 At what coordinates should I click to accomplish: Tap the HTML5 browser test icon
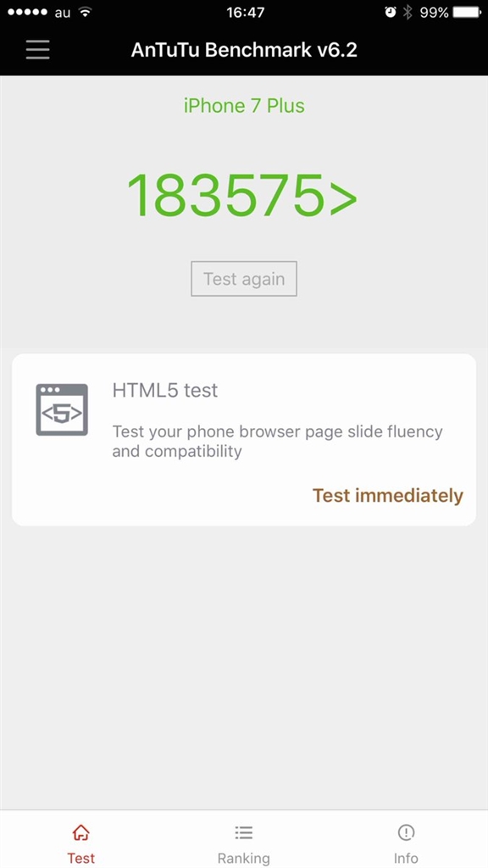click(62, 409)
